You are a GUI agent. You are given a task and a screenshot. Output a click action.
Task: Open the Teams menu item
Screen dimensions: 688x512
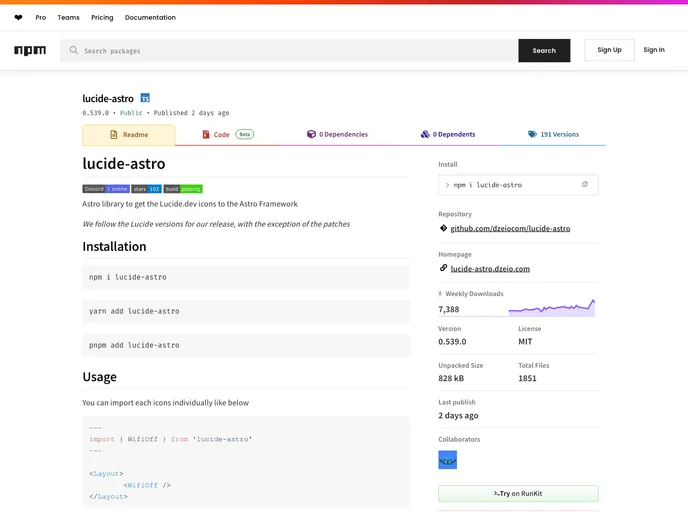pyautogui.click(x=68, y=18)
